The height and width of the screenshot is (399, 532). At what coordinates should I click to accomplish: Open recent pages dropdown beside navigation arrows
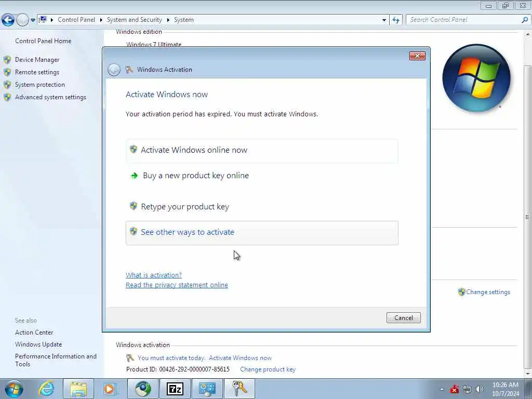(x=33, y=20)
